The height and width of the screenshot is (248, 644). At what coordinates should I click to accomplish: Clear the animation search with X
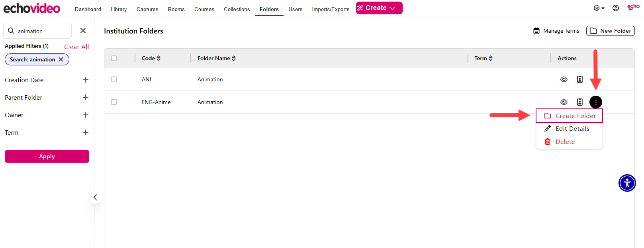click(83, 31)
